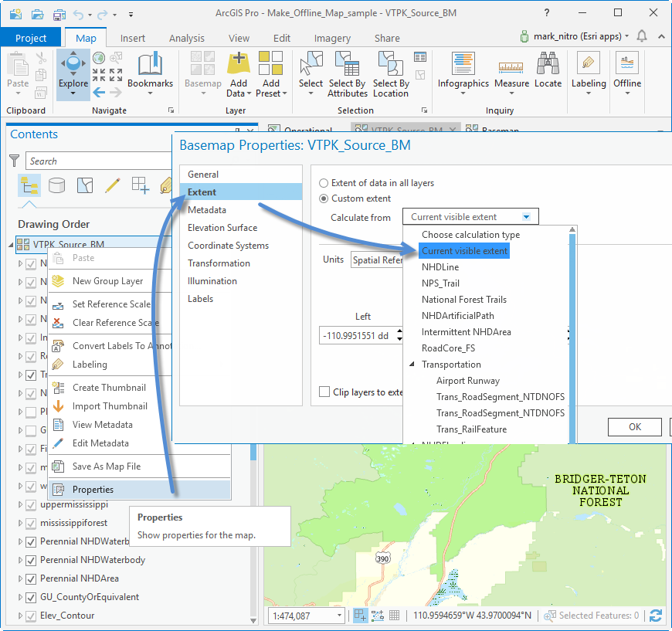672x631 pixels.
Task: Increment the Left extent spinner
Action: coord(399,331)
